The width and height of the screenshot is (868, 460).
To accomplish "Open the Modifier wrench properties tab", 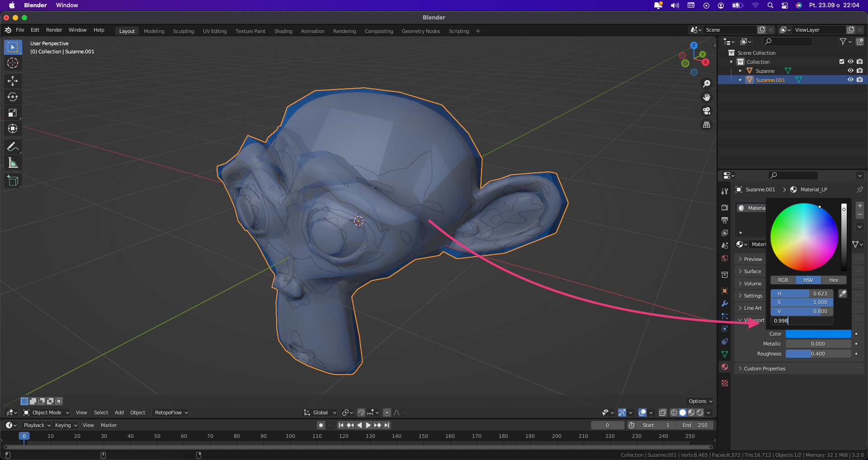I will 725,304.
